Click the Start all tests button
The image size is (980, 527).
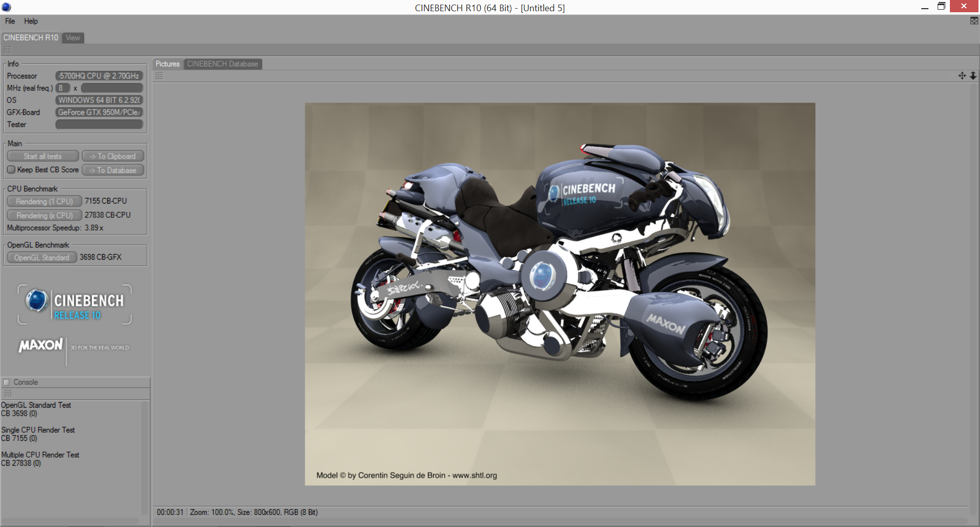[43, 156]
